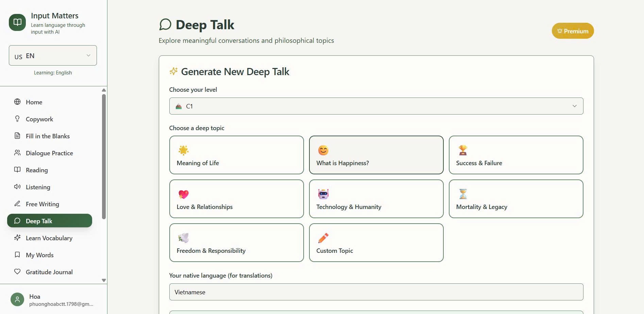This screenshot has height=314, width=644.
Task: Click the sidebar scroll down arrow
Action: [x=104, y=280]
